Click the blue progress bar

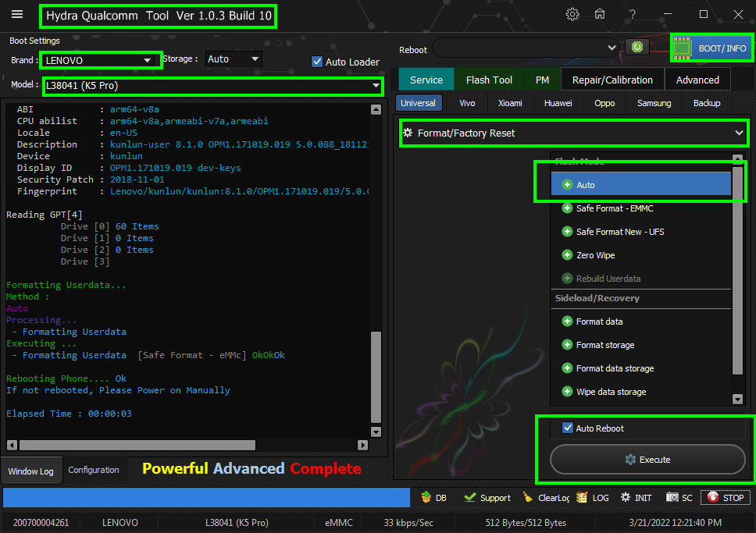click(x=206, y=497)
